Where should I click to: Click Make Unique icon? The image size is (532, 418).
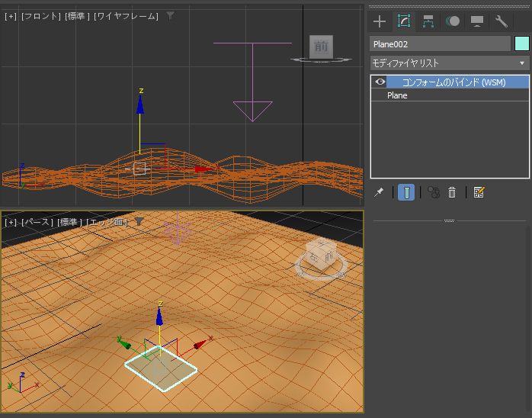[x=434, y=192]
